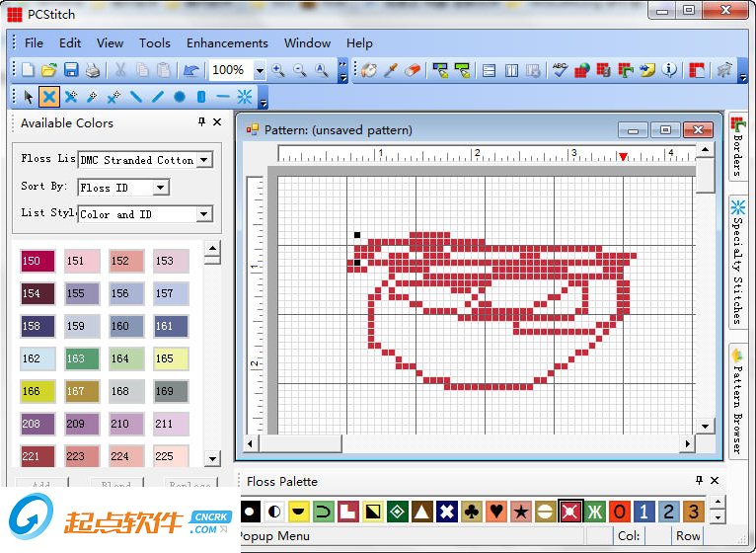Viewport: 756px width, 553px height.
Task: Pick the eyedropper color picker tool
Action: 391,70
